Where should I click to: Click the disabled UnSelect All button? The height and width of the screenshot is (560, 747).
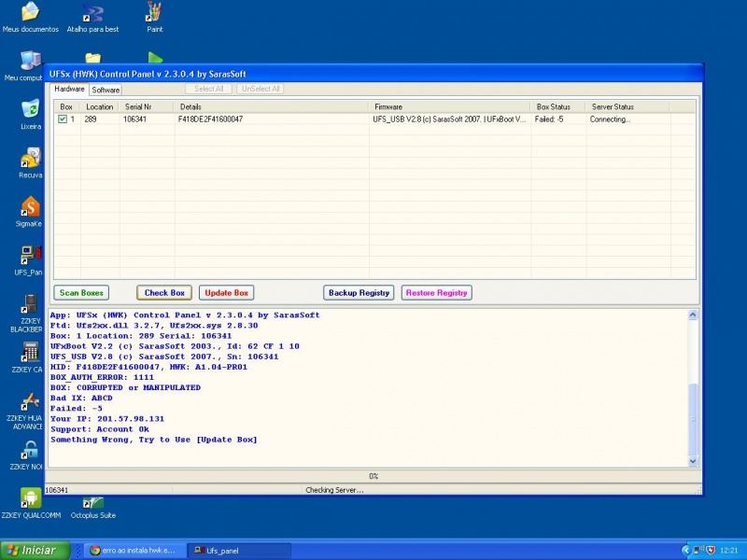pyautogui.click(x=261, y=89)
